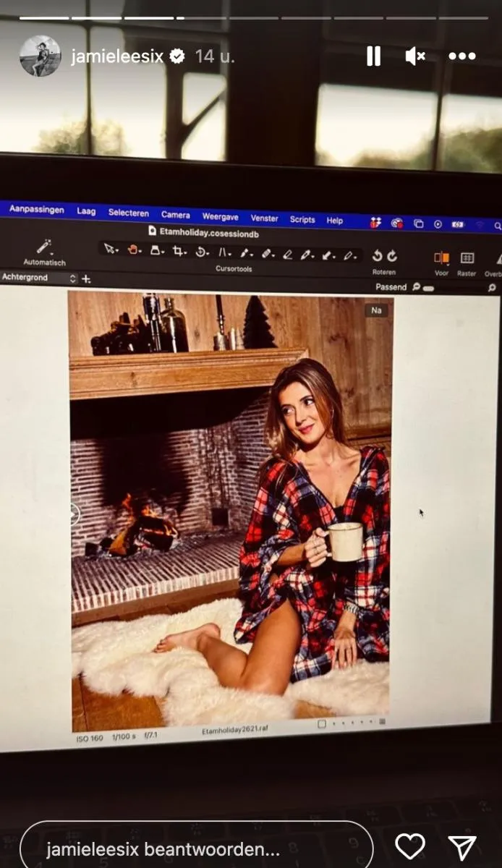Select the annotation pencil tool

coord(349,256)
